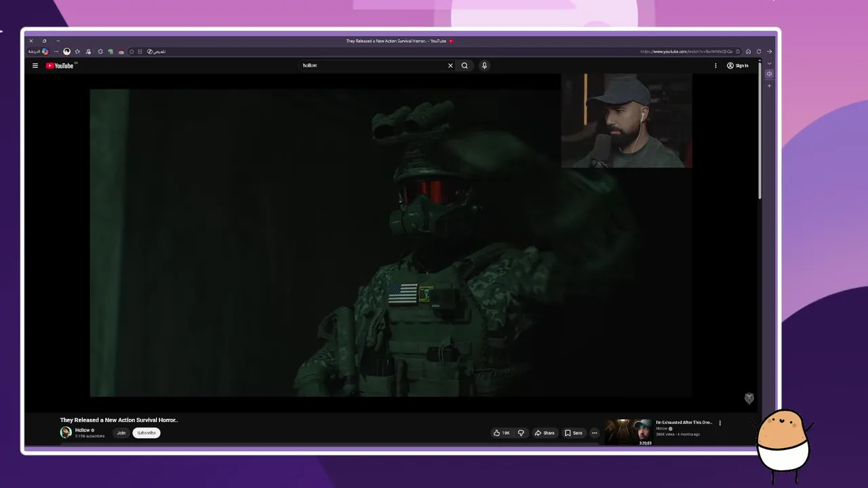This screenshot has height=488, width=868.
Task: Open the three-dot browser menu
Action: point(56,52)
